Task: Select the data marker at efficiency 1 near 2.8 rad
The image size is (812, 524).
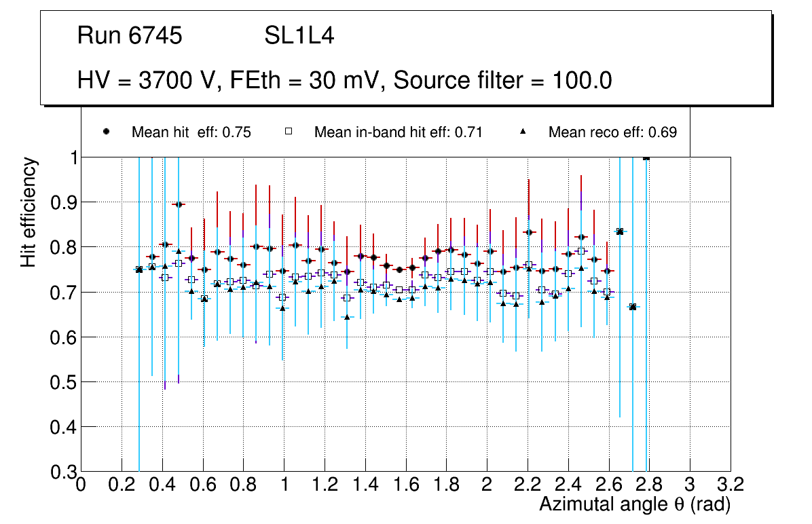Action: pyautogui.click(x=646, y=157)
